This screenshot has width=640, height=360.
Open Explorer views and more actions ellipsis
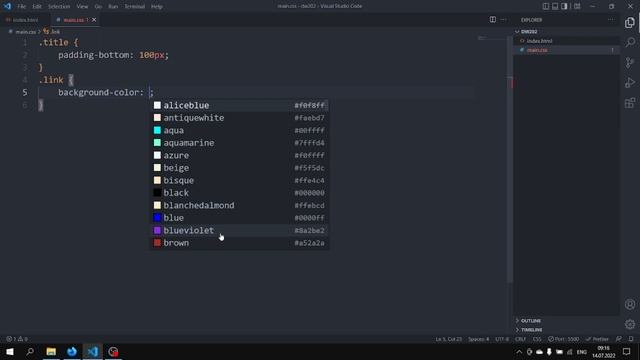click(x=611, y=20)
